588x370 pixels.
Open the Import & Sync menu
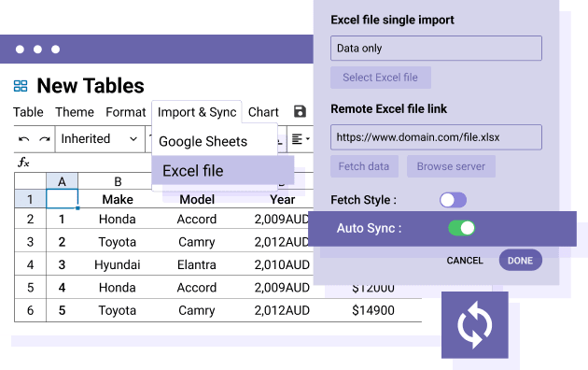[197, 112]
